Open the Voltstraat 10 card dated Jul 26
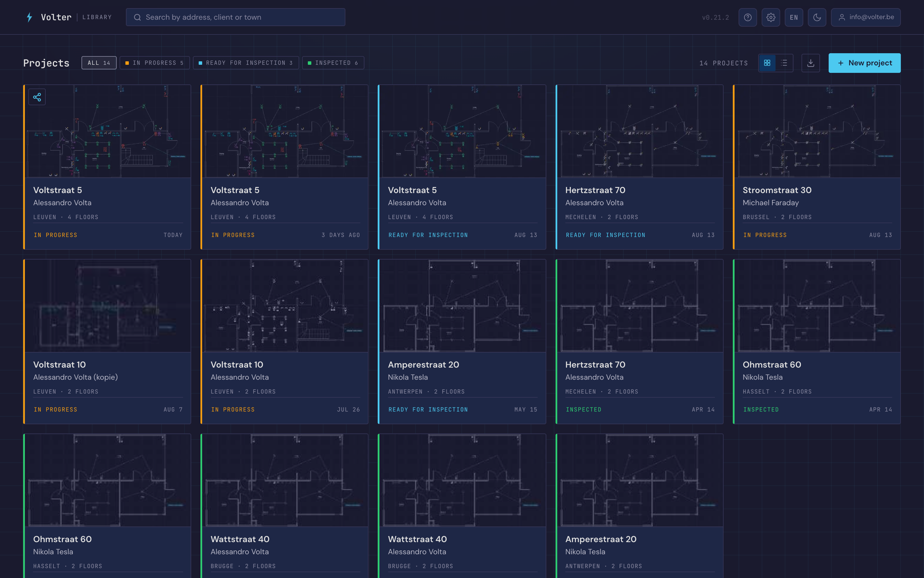Viewport: 924px width, 578px height. coord(285,341)
